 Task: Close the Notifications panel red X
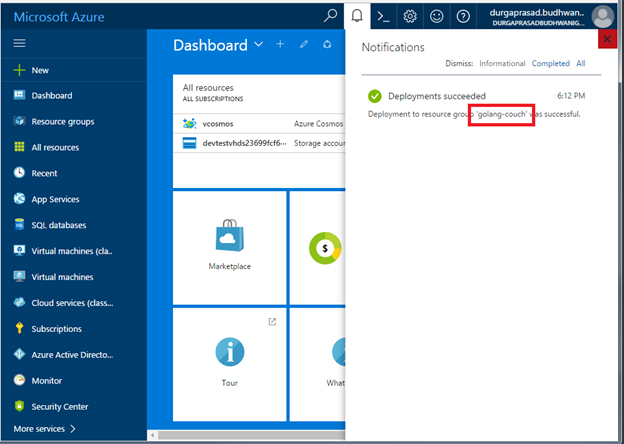(607, 39)
